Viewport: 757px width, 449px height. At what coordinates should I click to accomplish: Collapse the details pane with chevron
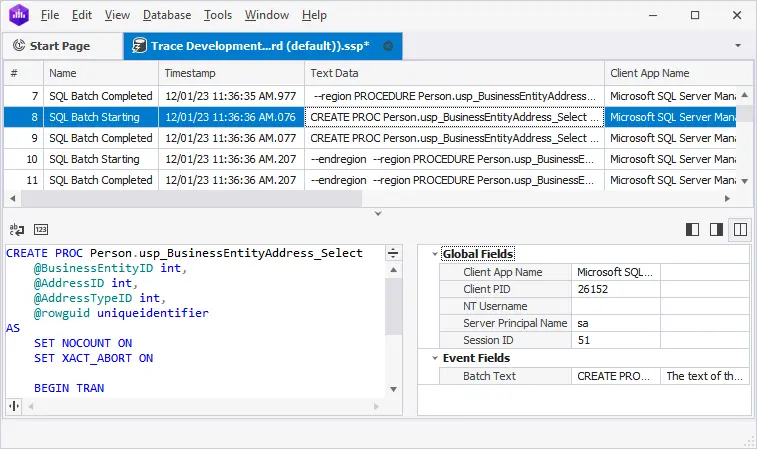377,212
